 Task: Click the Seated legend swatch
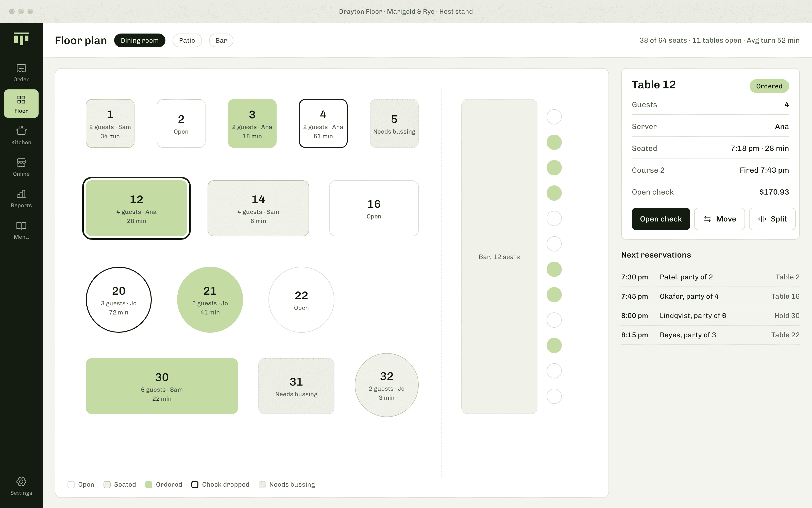[x=107, y=484]
